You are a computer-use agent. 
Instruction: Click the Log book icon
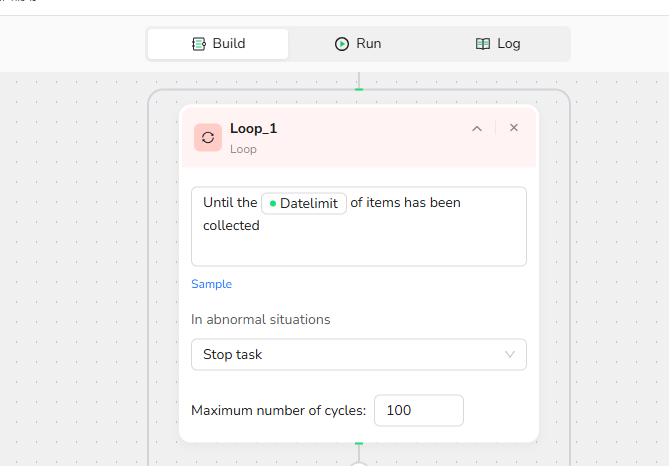[x=483, y=44]
